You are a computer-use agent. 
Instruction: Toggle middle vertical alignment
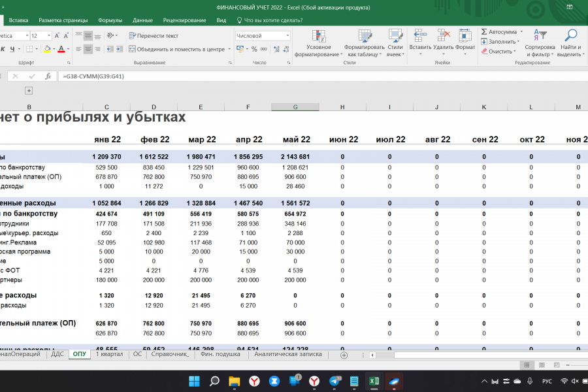click(x=88, y=36)
